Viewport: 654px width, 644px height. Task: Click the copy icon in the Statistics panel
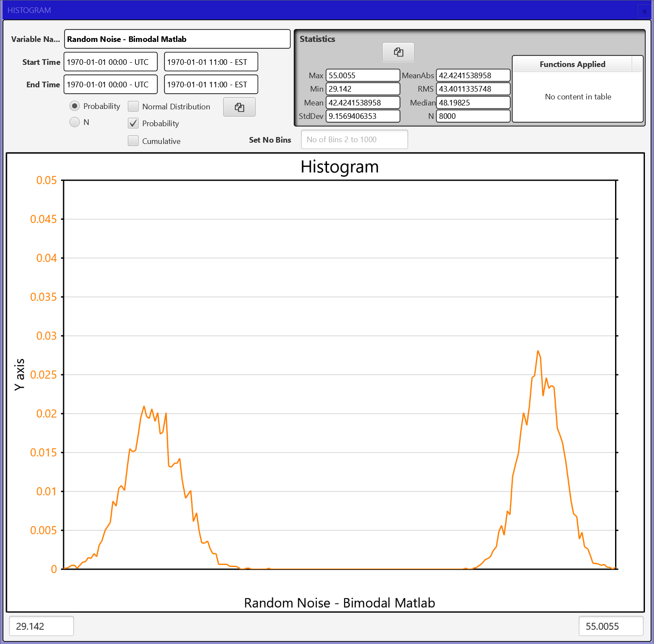[x=398, y=52]
